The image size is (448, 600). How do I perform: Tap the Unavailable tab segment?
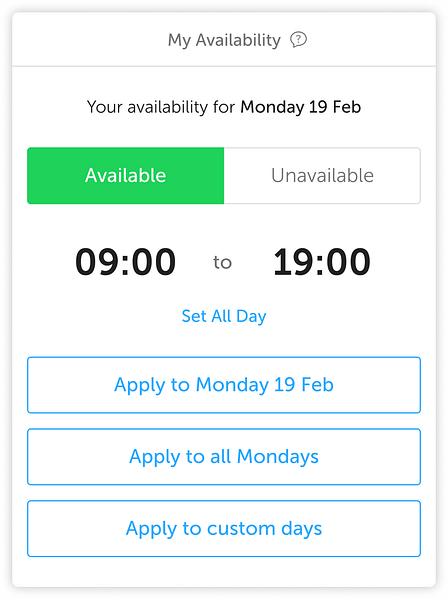[x=322, y=176]
